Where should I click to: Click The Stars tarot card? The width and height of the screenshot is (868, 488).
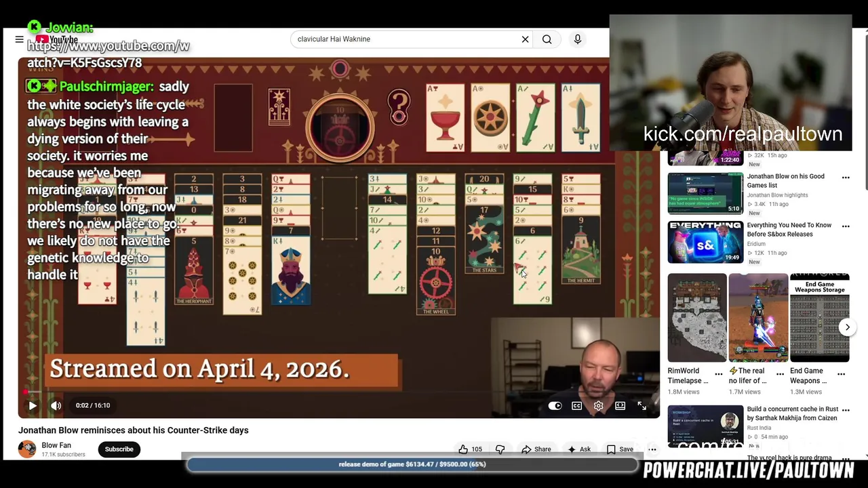click(x=484, y=239)
